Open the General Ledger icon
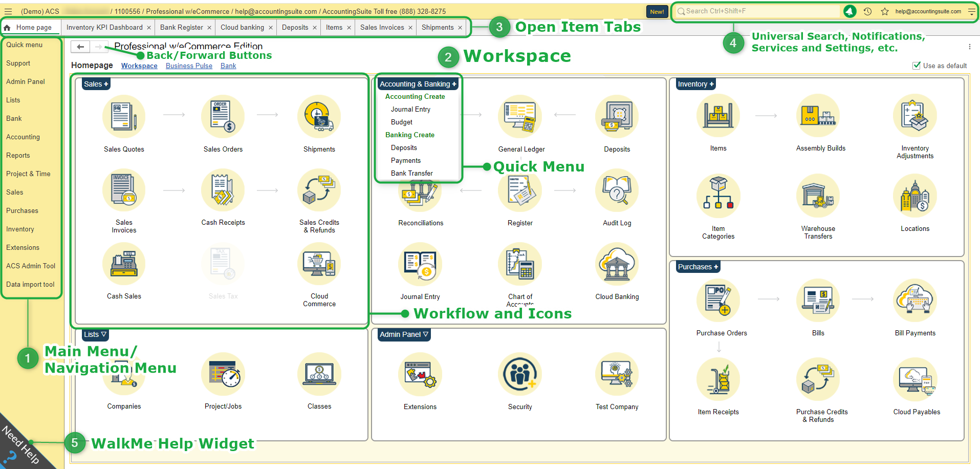 (x=520, y=117)
